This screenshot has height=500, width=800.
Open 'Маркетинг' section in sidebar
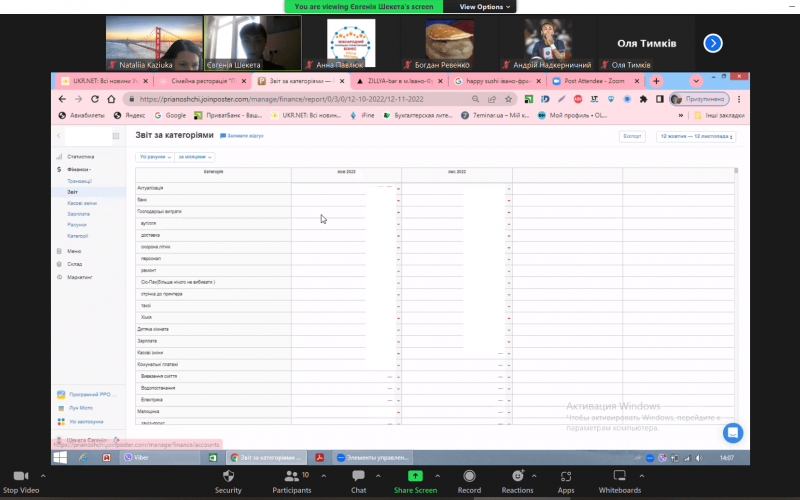(x=80, y=278)
